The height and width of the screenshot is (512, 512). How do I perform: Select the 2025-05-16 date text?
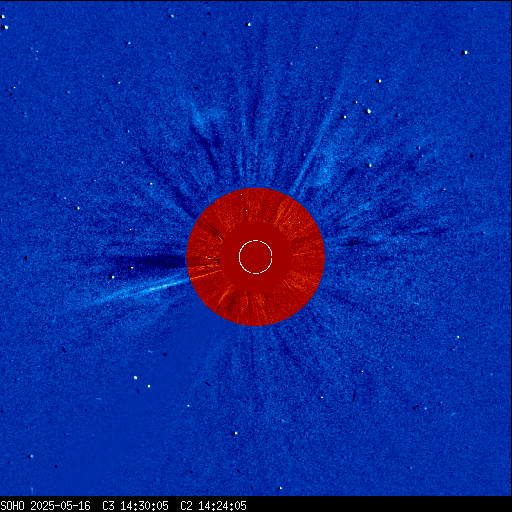click(60, 506)
